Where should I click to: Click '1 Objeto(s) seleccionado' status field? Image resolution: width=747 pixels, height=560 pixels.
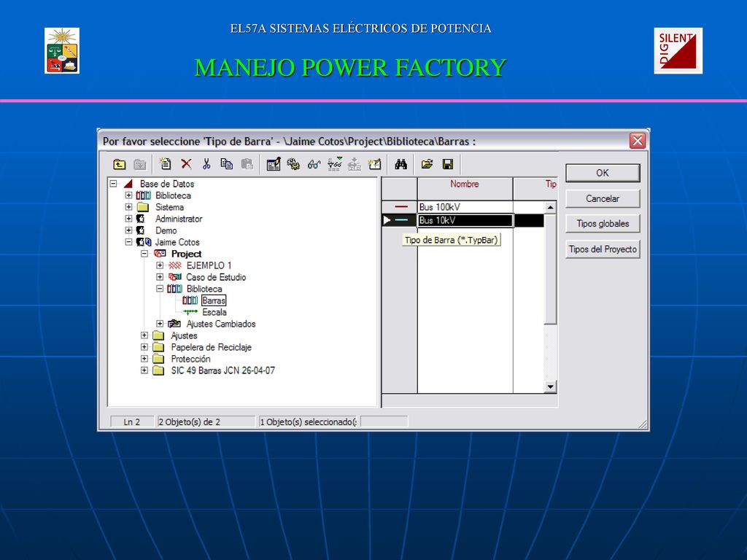(308, 422)
